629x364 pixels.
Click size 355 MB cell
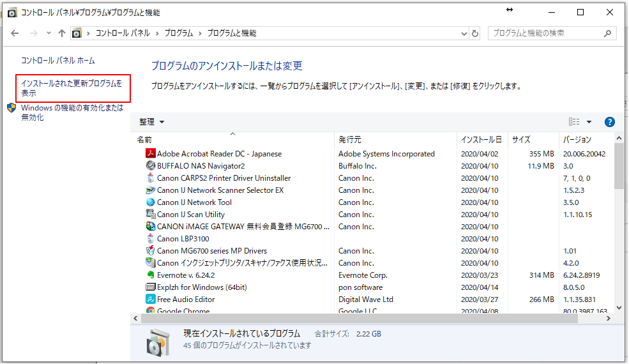pos(542,154)
